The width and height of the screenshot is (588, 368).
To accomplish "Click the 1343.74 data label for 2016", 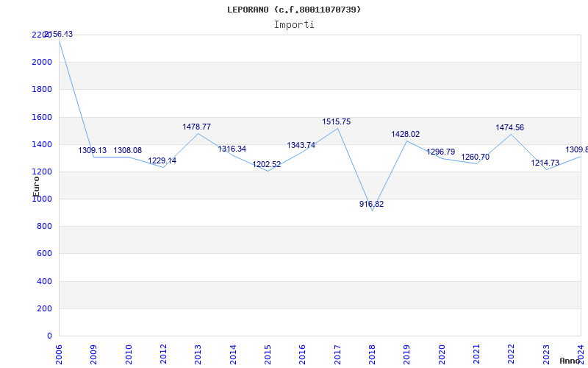I will point(301,145).
